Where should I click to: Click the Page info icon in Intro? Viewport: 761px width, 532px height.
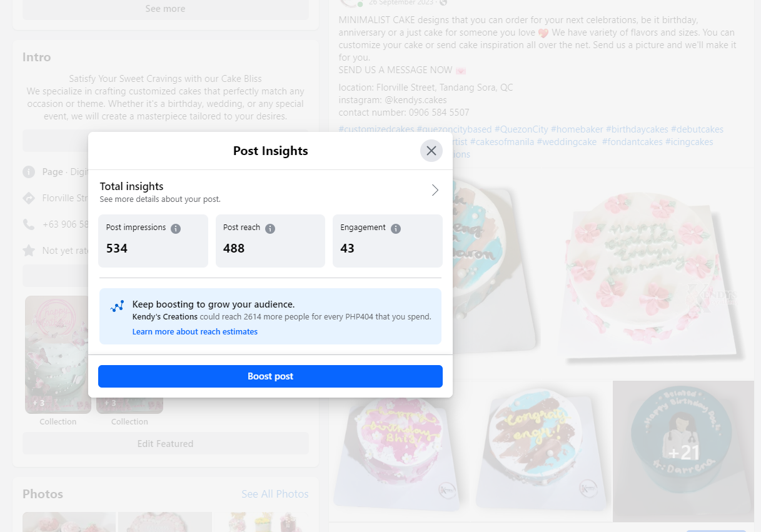click(x=29, y=172)
